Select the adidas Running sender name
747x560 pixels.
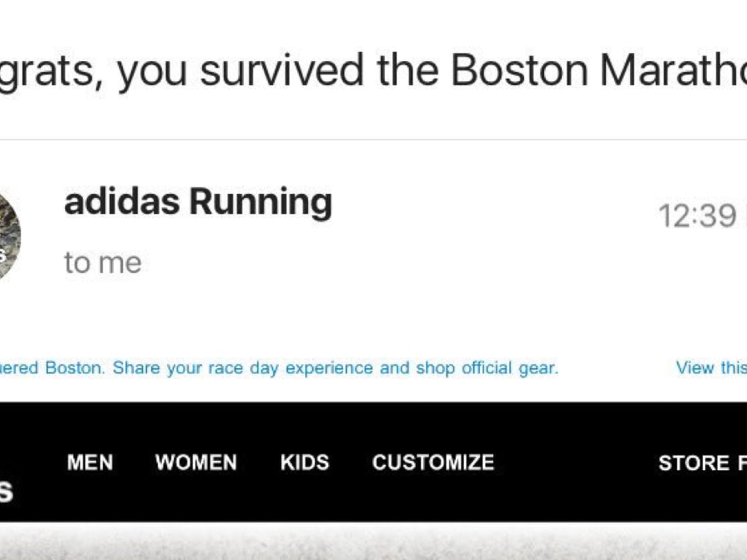tap(198, 200)
